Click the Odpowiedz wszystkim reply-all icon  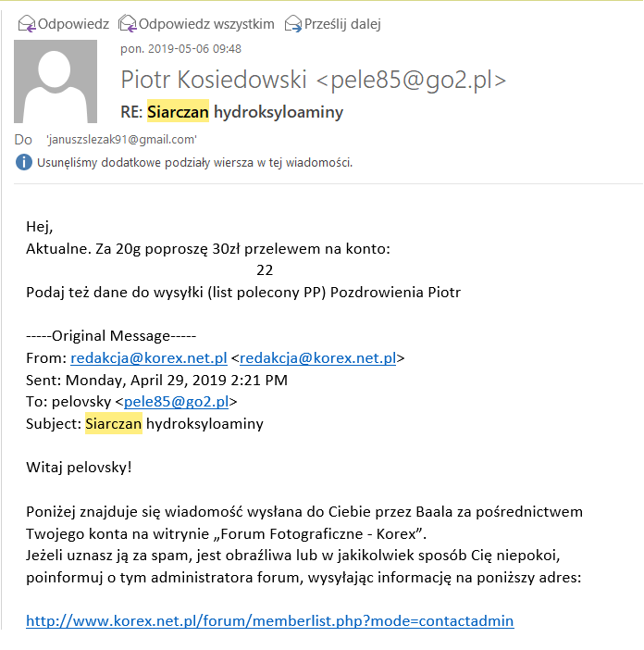tap(128, 24)
